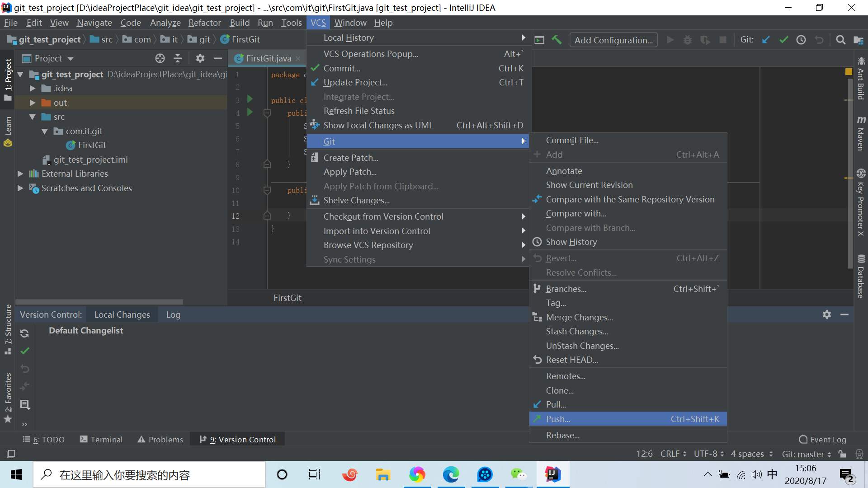Screen dimensions: 868x488
Task: Click the Search Everywhere magnifier icon
Action: coord(840,40)
